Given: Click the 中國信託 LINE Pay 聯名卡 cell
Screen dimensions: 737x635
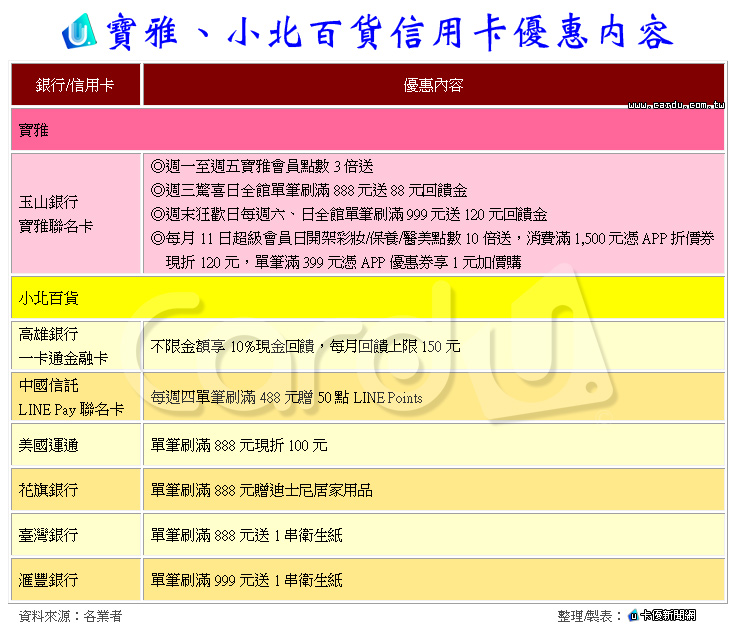Looking at the screenshot, I should (76, 397).
